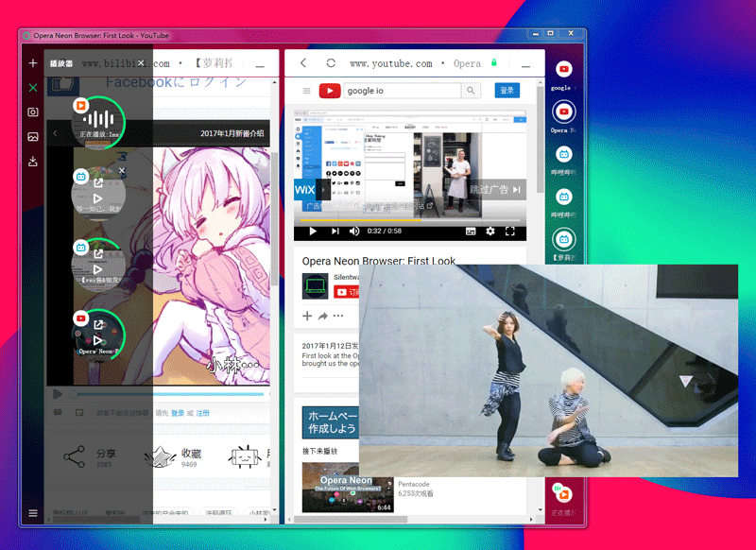Viewport: 756px width, 550px height.
Task: Open the downloads icon in left sidebar
Action: coord(33,162)
